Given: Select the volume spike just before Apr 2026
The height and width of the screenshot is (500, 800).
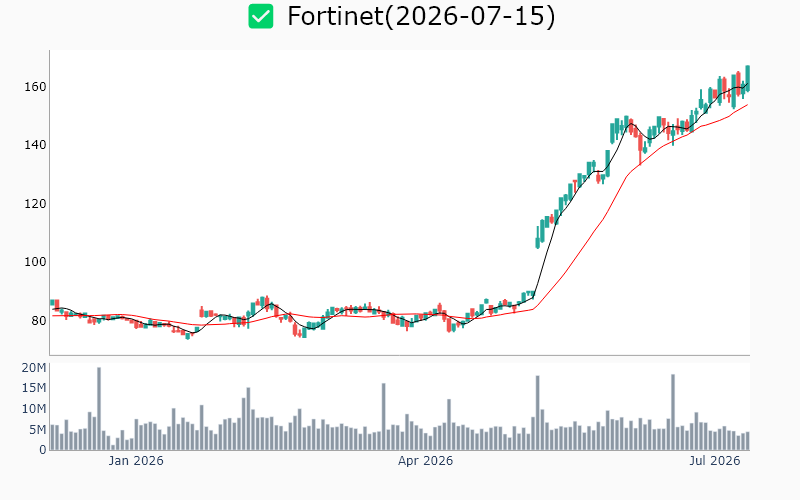Looking at the screenshot, I should [384, 417].
